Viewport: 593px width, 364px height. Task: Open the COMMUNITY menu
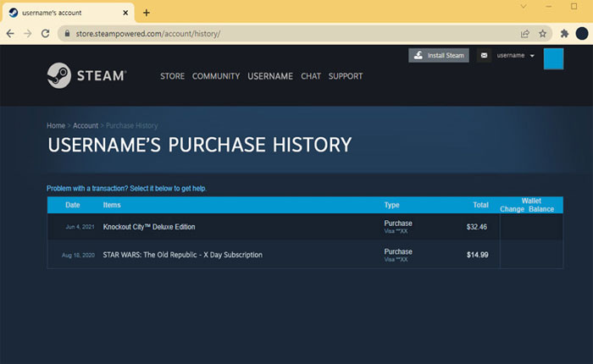pyautogui.click(x=215, y=76)
